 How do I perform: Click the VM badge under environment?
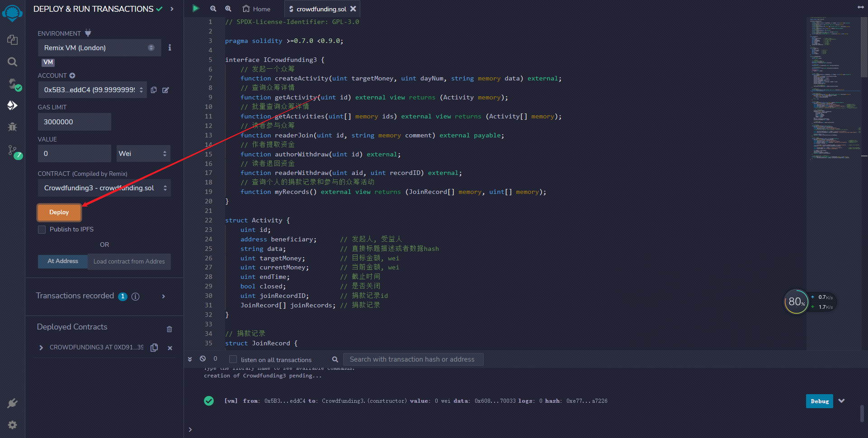[48, 62]
